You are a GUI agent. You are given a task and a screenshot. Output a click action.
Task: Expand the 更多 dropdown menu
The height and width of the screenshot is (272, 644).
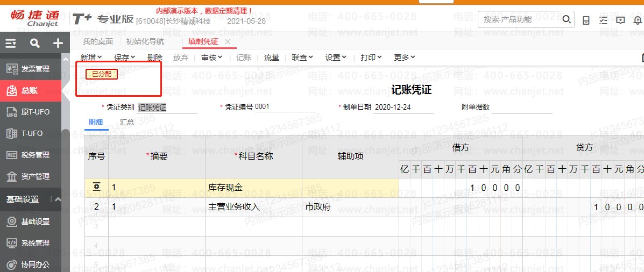coord(405,58)
